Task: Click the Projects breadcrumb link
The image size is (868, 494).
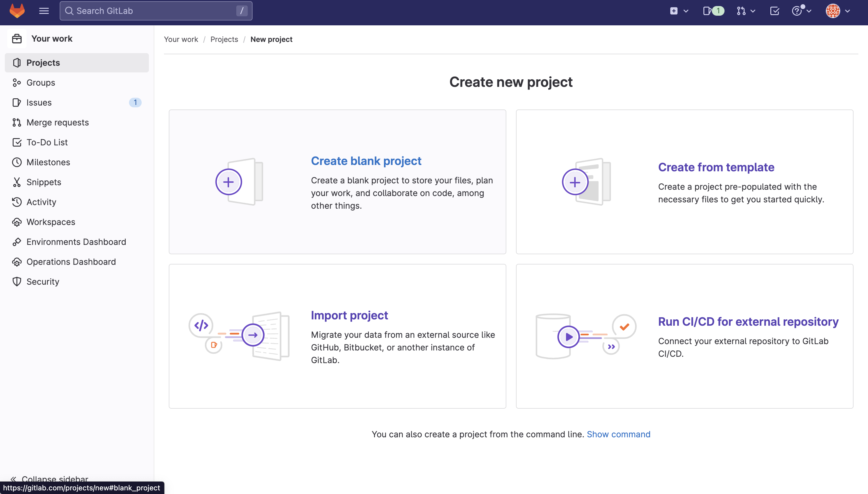Action: 224,39
